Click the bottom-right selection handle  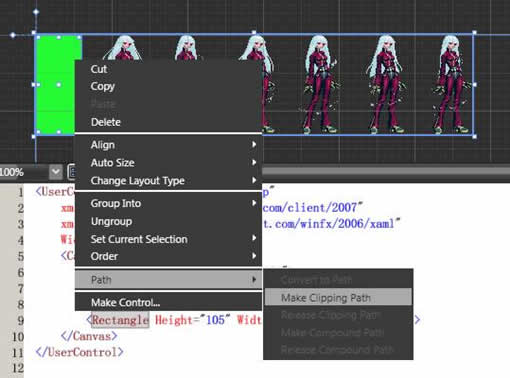click(x=474, y=136)
